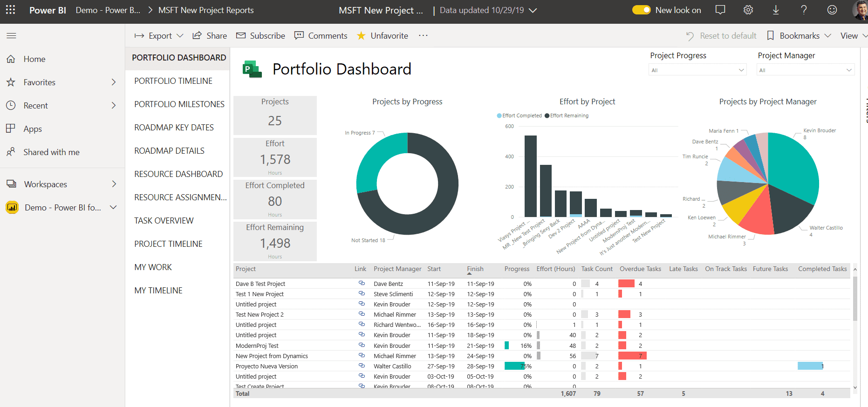Viewport: 868px width, 407px height.
Task: Sort table by Progress column header
Action: [x=517, y=269]
